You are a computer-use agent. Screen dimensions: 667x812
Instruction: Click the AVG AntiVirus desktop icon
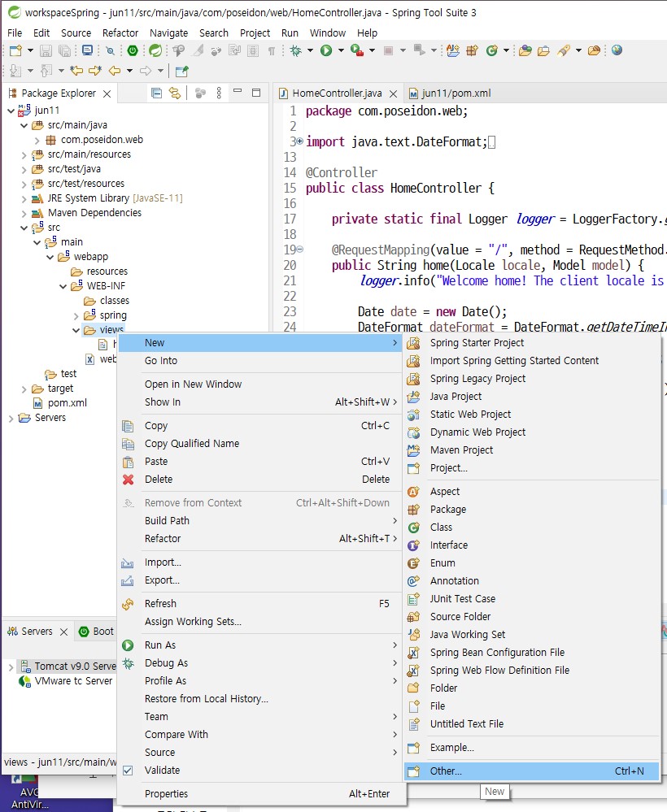(29, 792)
